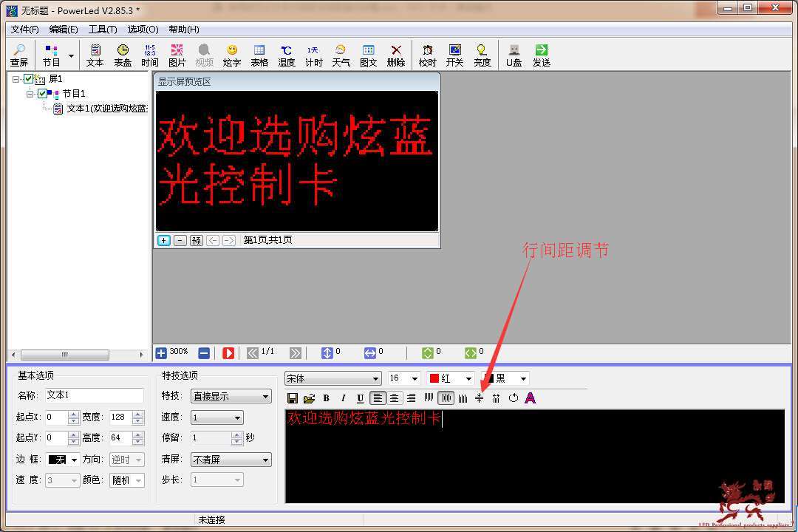Screen dimensions: 798x532
Task: Click the preview + zoom-in button
Action: tap(164, 240)
